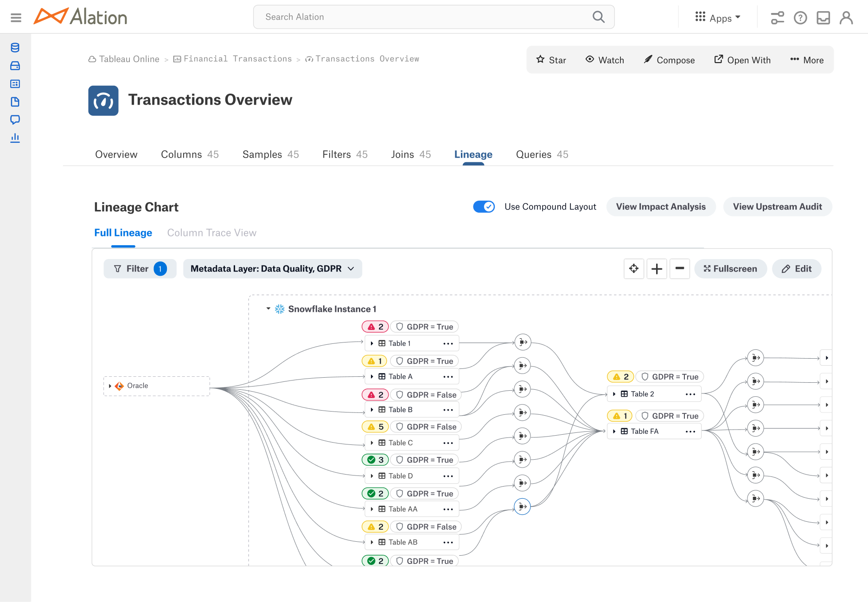The image size is (868, 602).
Task: Open the three-dot menu for Table 1
Action: [x=448, y=343]
